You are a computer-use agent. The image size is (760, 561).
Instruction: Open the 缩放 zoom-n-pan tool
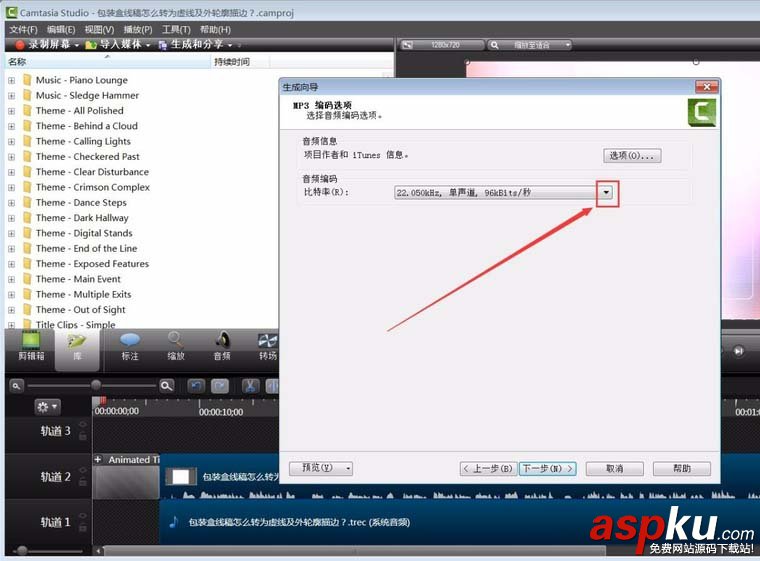[175, 346]
